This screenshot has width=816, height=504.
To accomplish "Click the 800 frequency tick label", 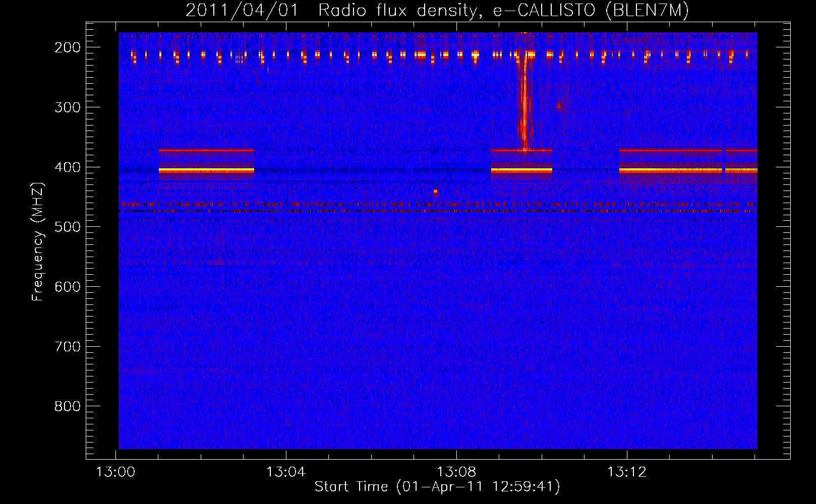I will (x=68, y=406).
